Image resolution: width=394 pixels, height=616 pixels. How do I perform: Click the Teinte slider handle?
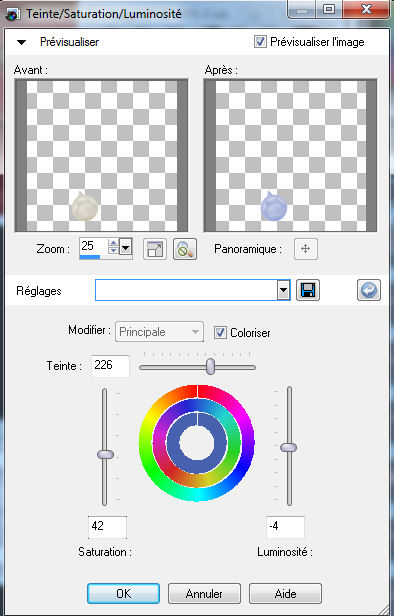(211, 366)
